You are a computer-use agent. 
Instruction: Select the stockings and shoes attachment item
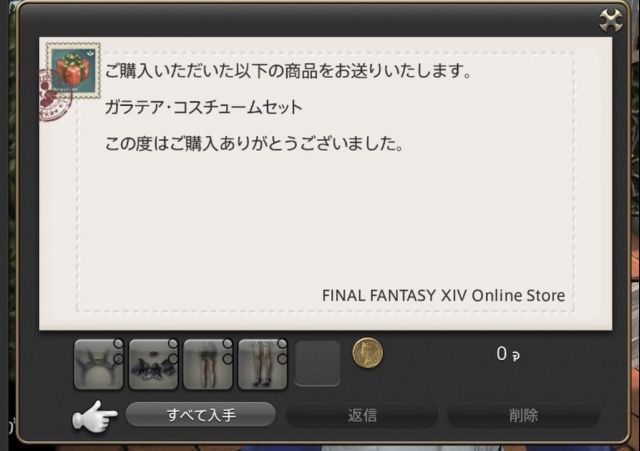coord(262,364)
